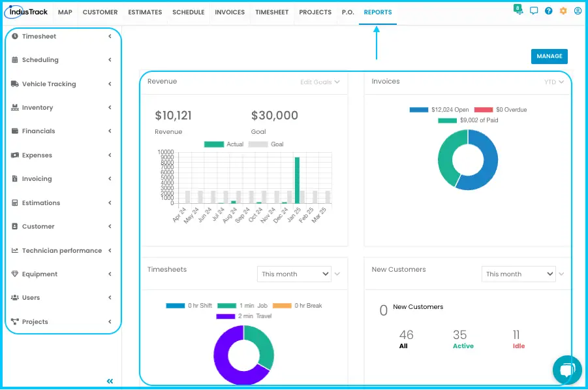Screen dimensions: 588x390
Task: Click the All customers count link
Action: point(406,339)
